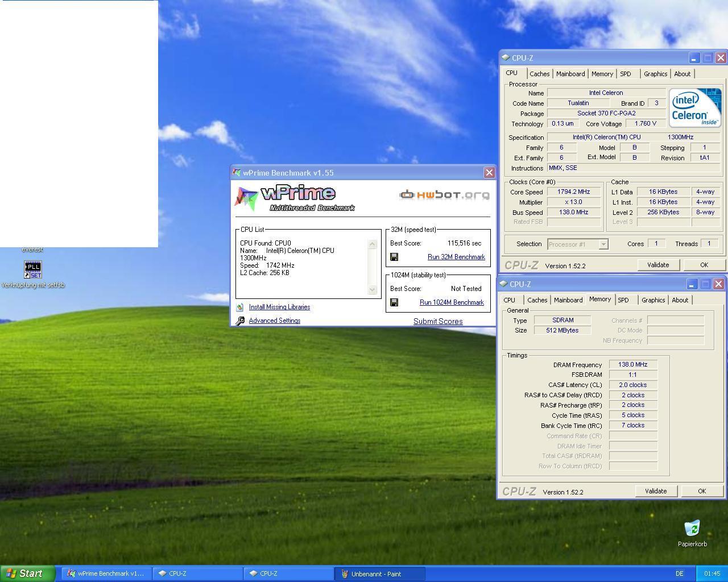
Task: Click the Submit Scores link
Action: coord(438,321)
